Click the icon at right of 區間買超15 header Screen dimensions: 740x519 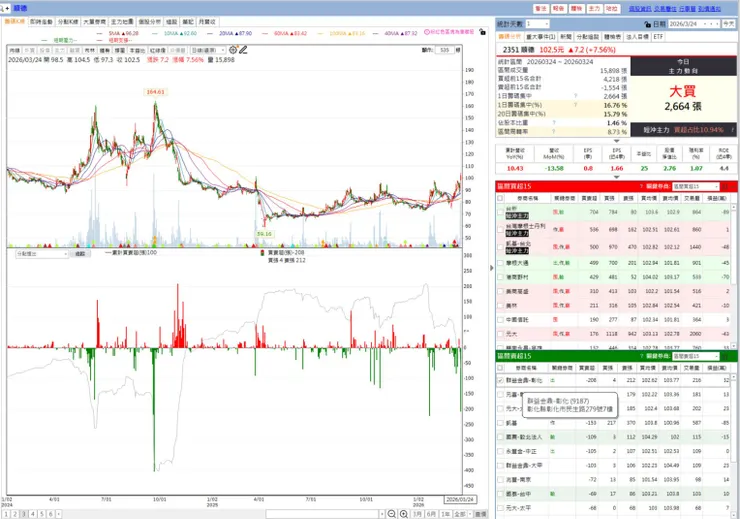[726, 186]
